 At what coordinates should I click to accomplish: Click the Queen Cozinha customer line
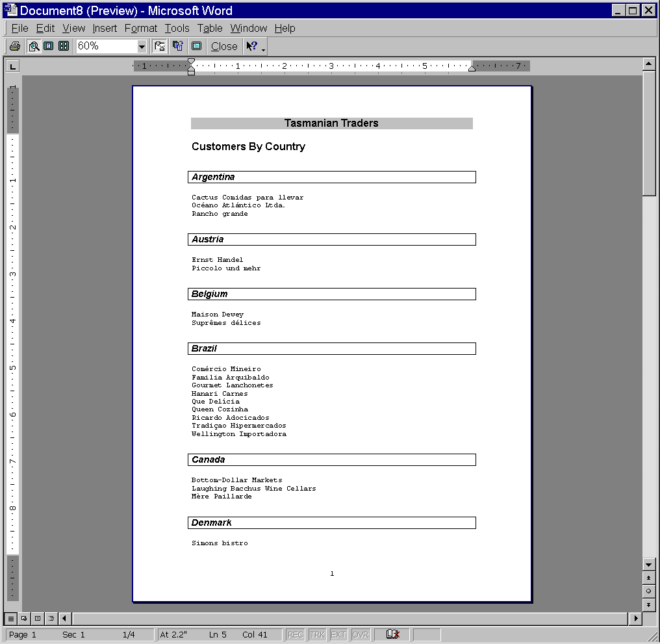220,409
